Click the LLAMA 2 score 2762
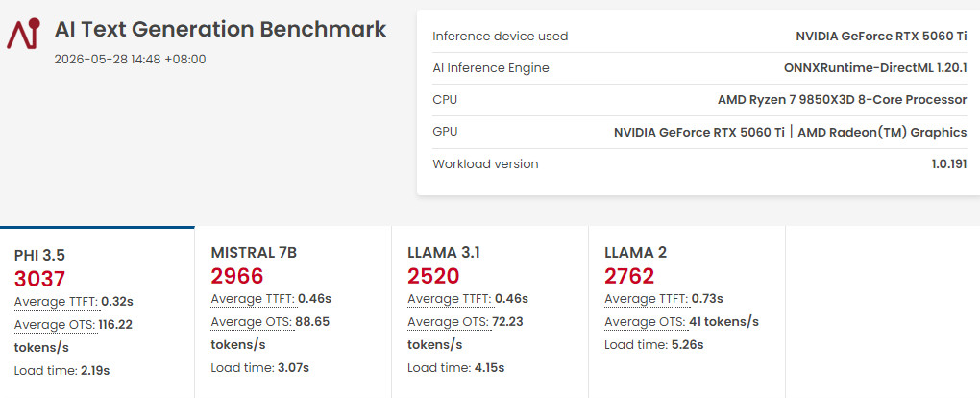 [x=629, y=276]
